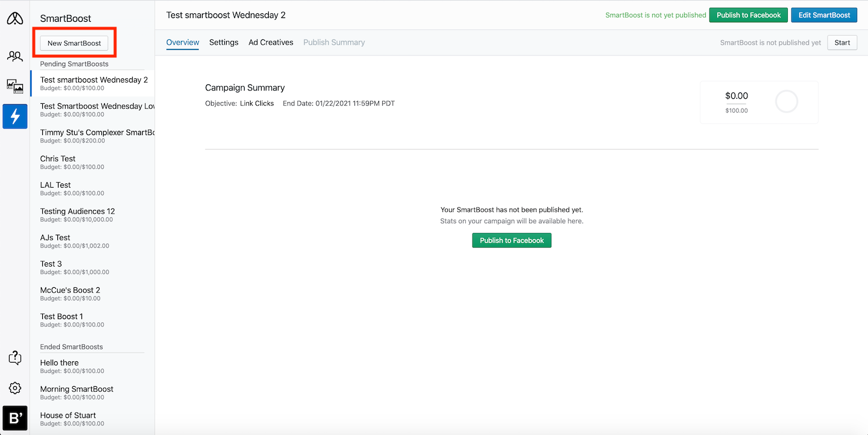Select the AJs Test SmartBoost
868x435 pixels.
point(92,241)
